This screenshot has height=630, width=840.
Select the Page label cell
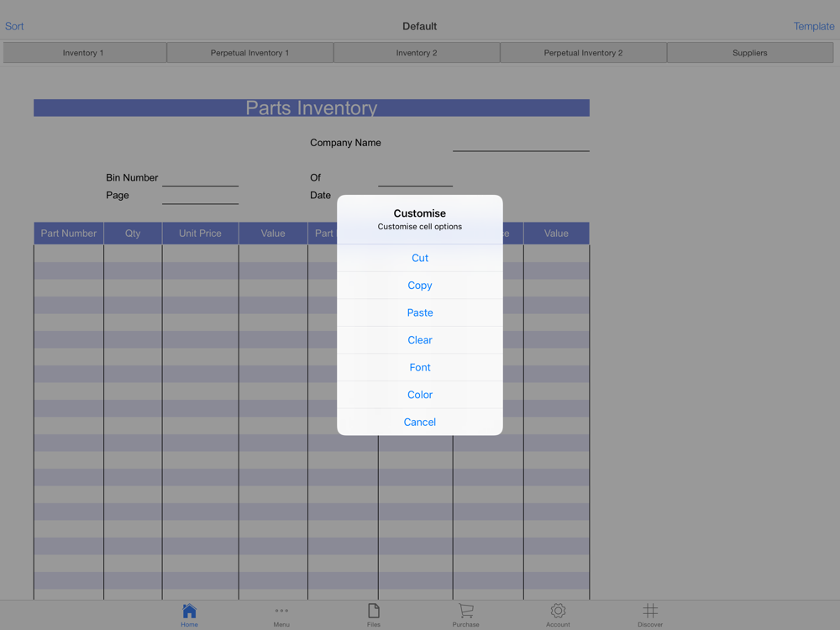point(118,195)
